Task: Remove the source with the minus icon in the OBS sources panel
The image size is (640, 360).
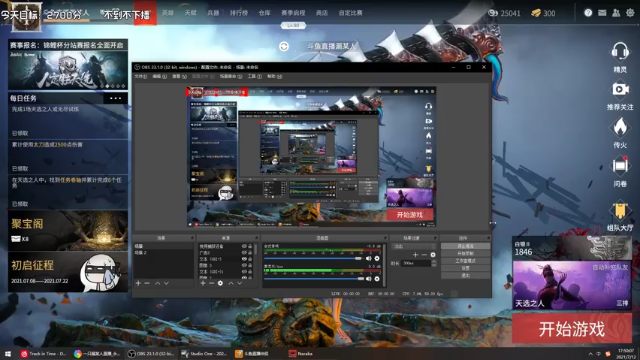Action: (x=211, y=283)
